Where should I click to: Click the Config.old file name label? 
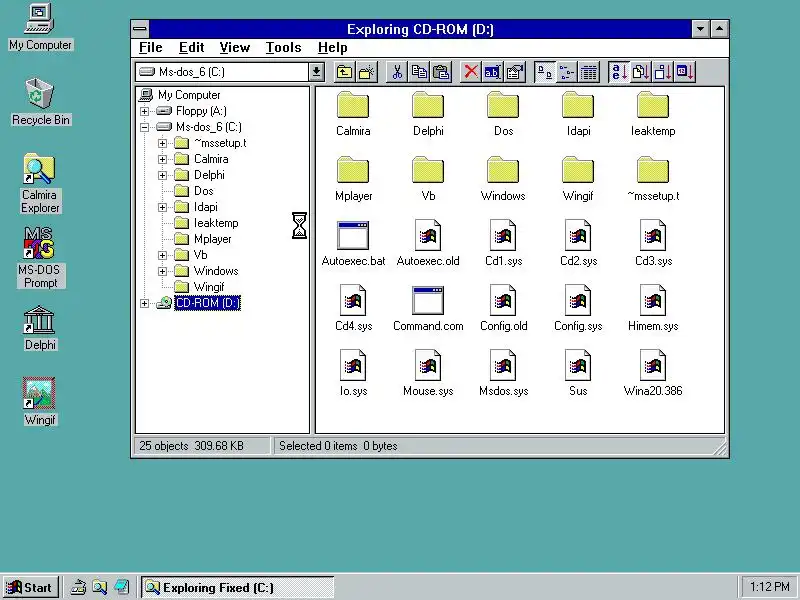click(x=503, y=327)
